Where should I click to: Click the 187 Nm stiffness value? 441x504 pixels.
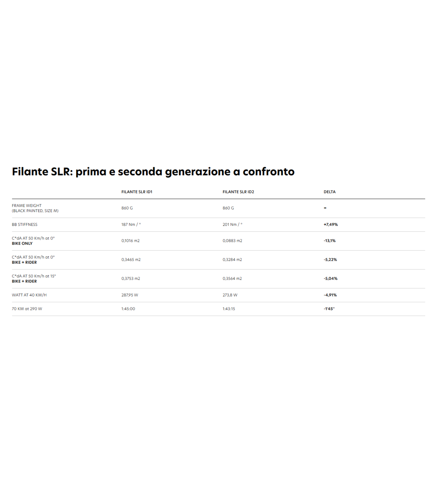[x=131, y=224]
